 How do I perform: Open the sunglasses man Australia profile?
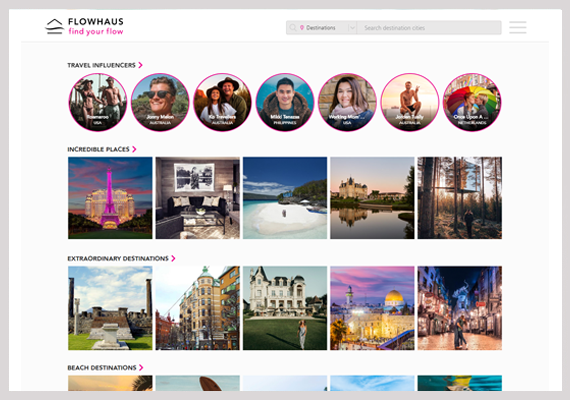pyautogui.click(x=160, y=102)
